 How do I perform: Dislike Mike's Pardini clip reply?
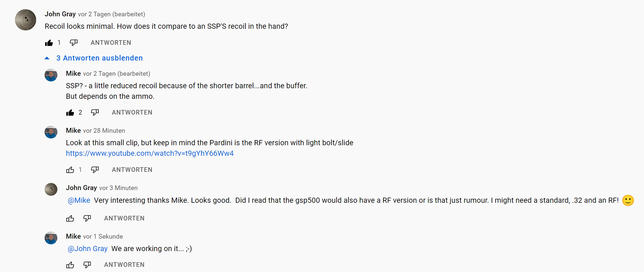(95, 170)
